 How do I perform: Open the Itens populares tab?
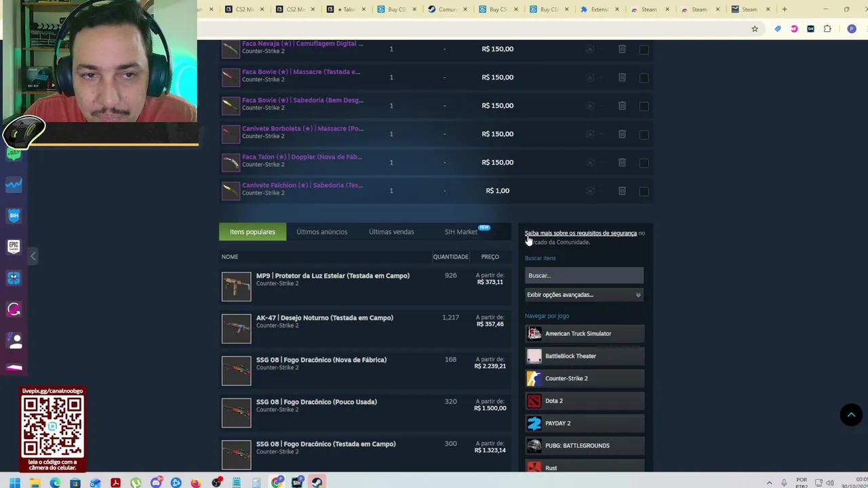click(252, 232)
